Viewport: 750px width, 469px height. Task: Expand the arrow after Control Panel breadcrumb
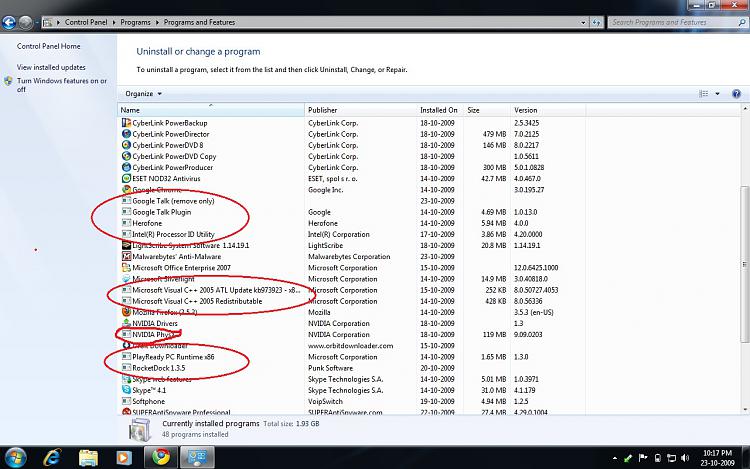click(x=114, y=22)
